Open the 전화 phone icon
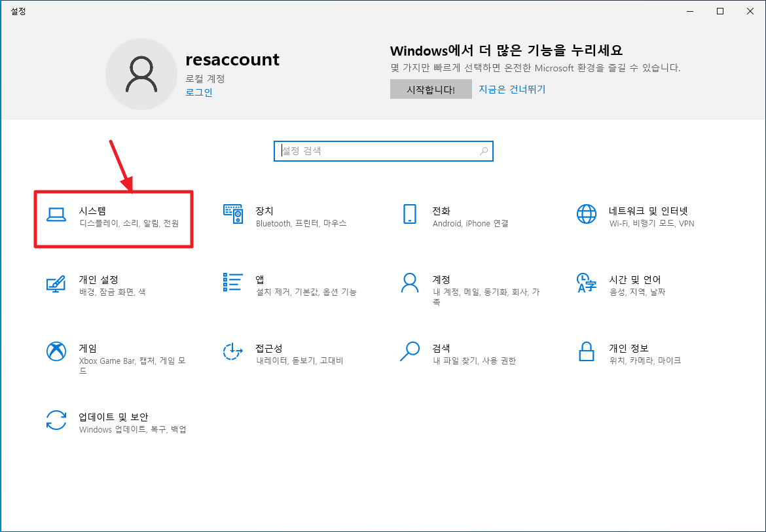This screenshot has height=532, width=766. coord(410,214)
